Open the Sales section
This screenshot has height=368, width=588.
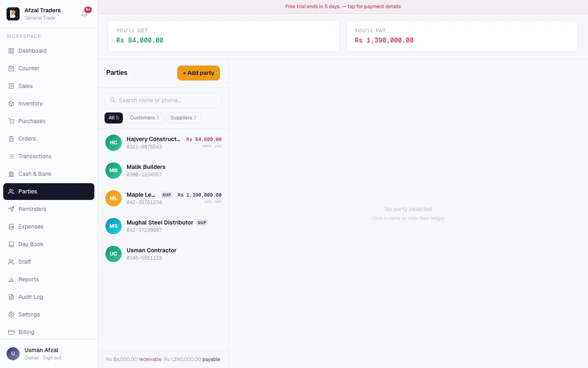point(49,86)
